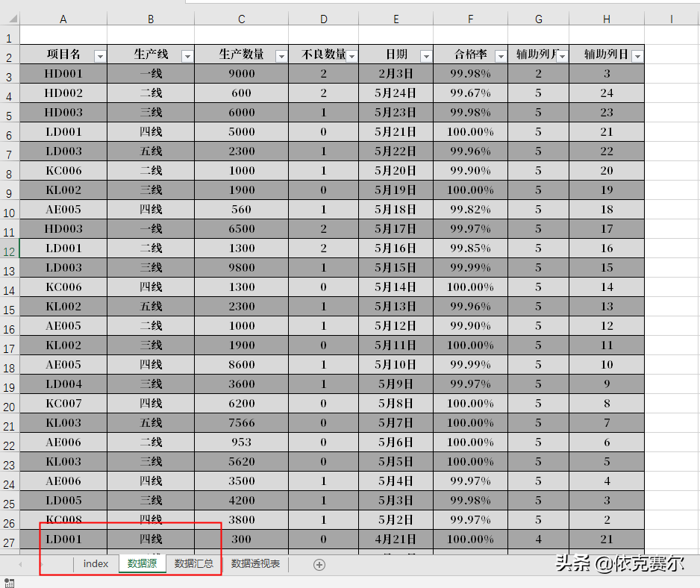Click cell 9800 in row 13
The image size is (700, 588).
pyautogui.click(x=242, y=267)
